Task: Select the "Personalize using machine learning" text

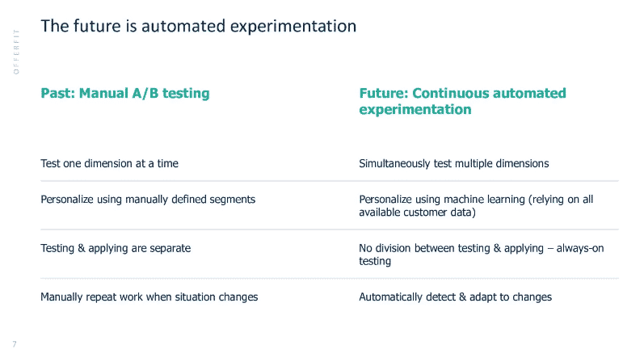Action: click(x=476, y=205)
